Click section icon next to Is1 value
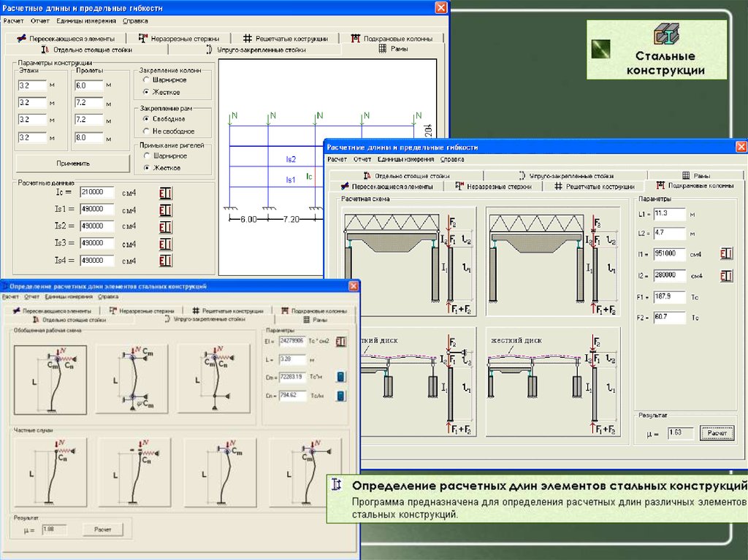Screen dimensions: 748x560 point(166,210)
